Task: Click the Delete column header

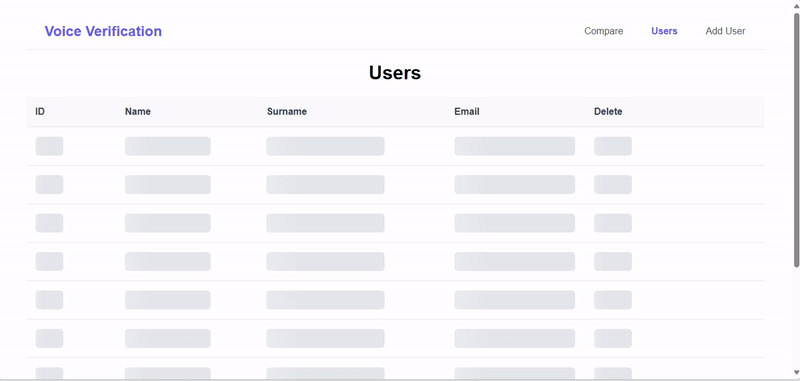Action: pyautogui.click(x=608, y=111)
